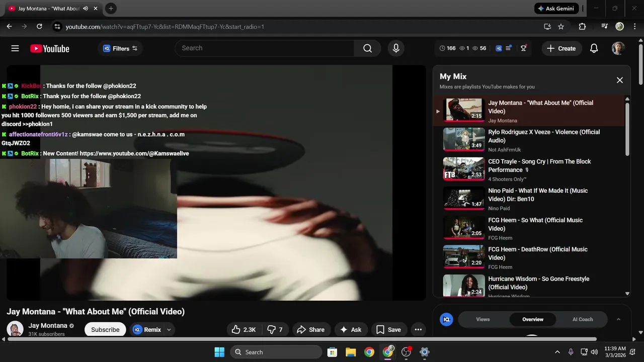644x362 pixels.
Task: Open Chrome media controls icon
Action: pos(605,26)
